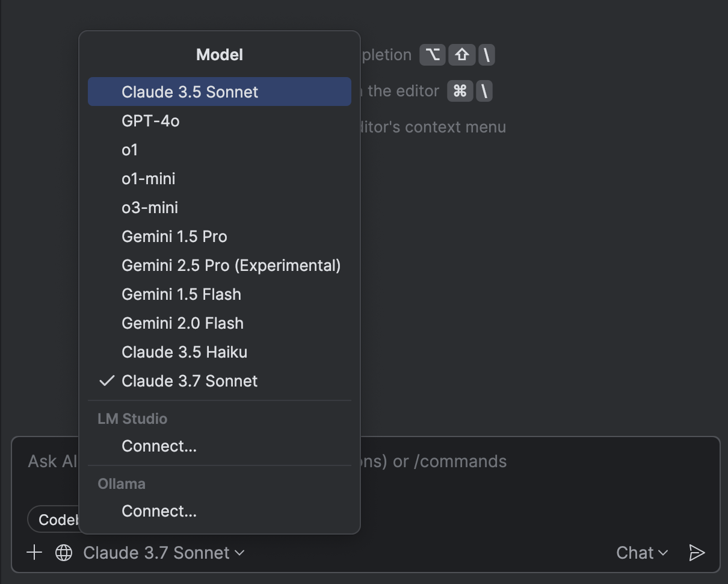Click Connect under Ollama
Image resolution: width=728 pixels, height=584 pixels.
[x=159, y=511]
